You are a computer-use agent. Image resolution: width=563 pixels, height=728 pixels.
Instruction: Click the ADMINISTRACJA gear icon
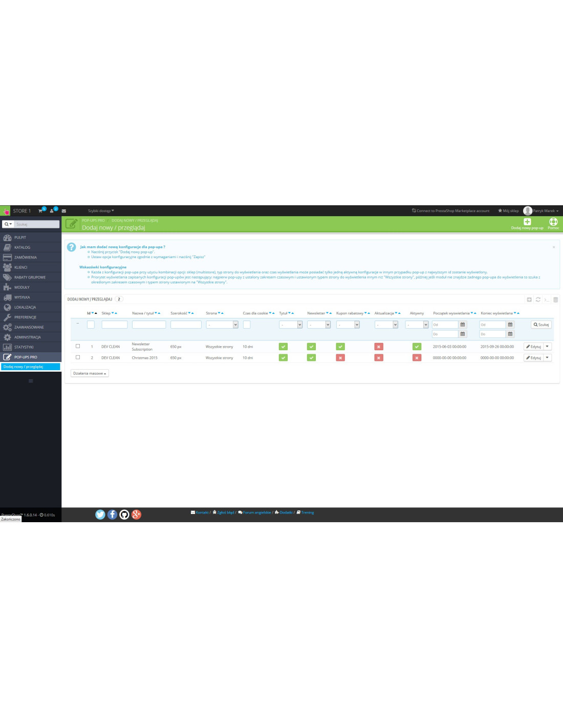pos(7,337)
